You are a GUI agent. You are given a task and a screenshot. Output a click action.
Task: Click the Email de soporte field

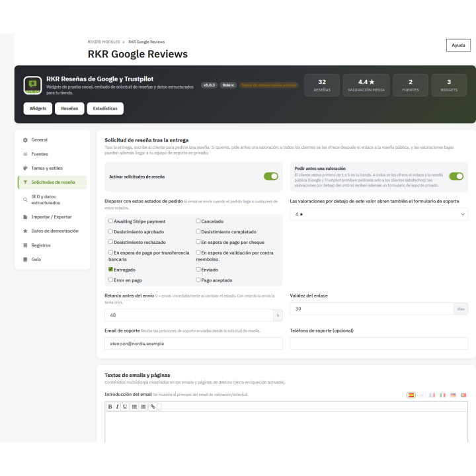[x=193, y=344]
